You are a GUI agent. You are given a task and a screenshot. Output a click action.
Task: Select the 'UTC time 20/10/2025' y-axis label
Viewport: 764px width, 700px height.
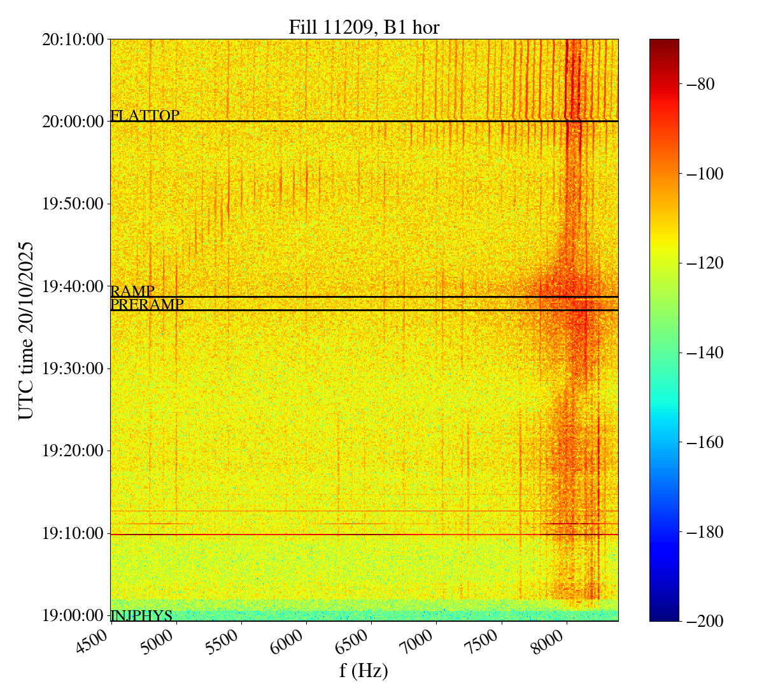pos(26,330)
